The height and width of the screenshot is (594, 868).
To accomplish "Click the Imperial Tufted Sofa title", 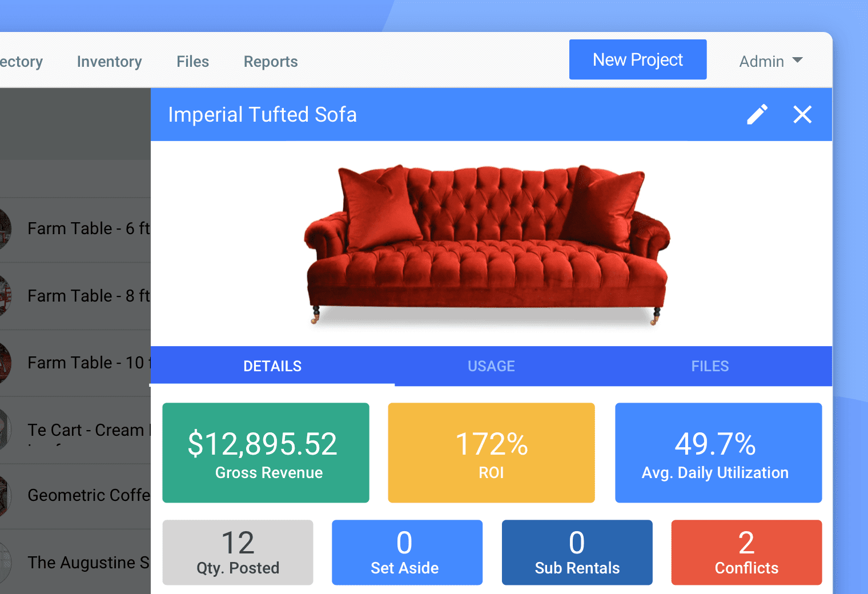I will tap(262, 114).
